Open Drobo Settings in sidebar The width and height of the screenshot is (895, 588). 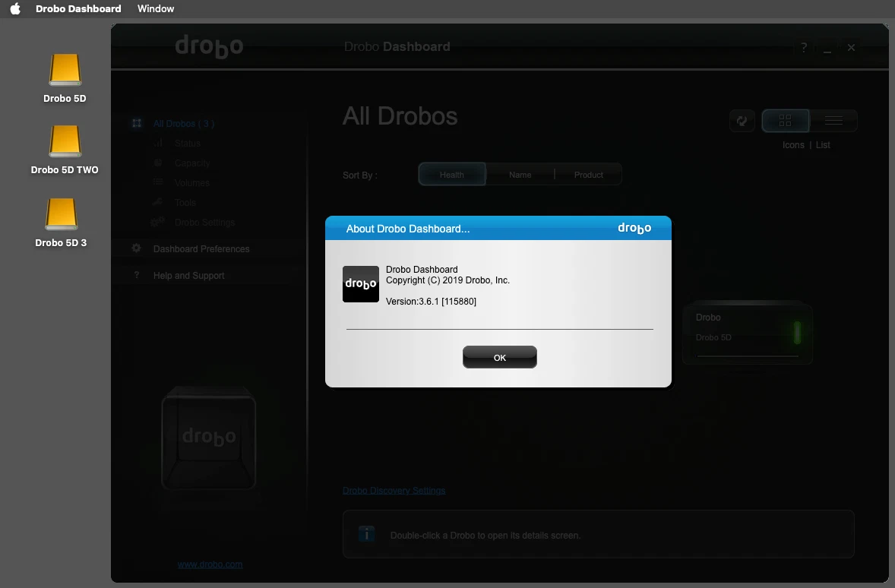[205, 223]
